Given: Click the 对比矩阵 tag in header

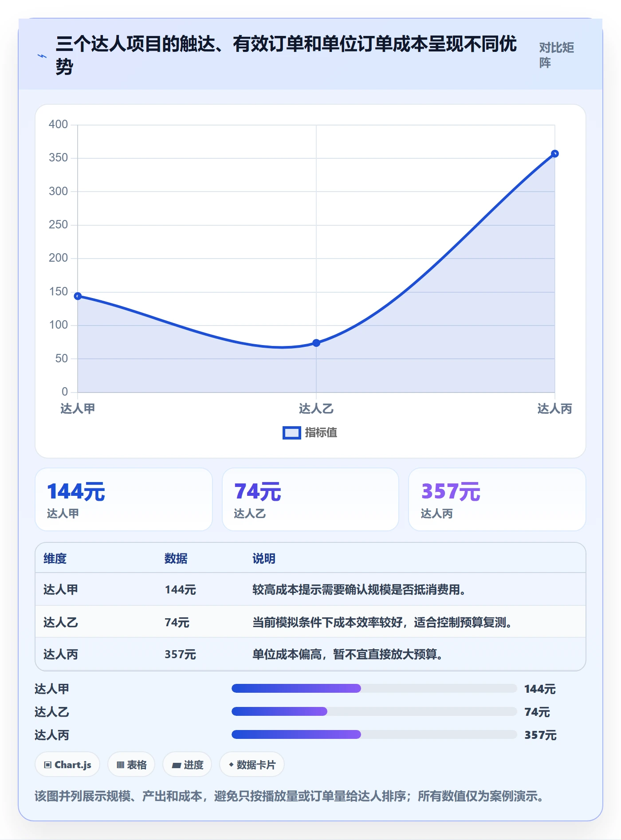Looking at the screenshot, I should pyautogui.click(x=557, y=55).
